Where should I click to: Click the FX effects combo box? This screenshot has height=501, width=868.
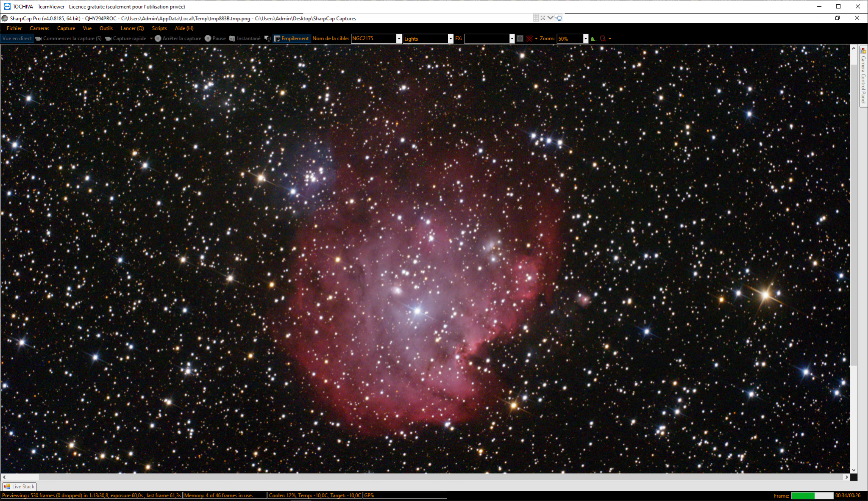coord(487,39)
